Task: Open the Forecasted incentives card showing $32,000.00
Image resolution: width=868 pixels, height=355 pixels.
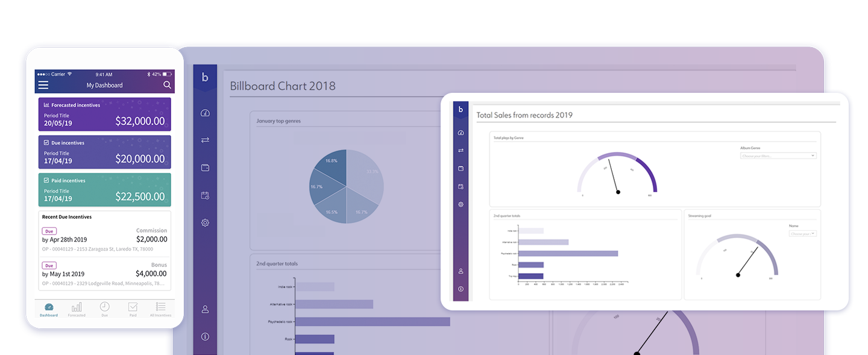Action: point(104,115)
